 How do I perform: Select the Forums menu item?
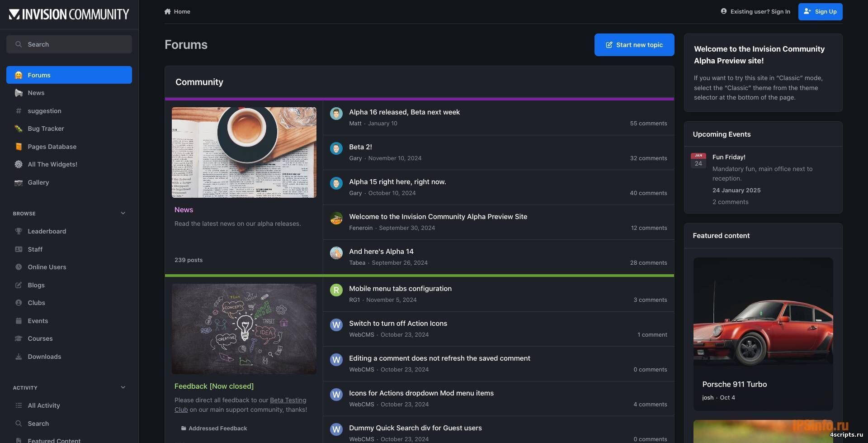[x=69, y=75]
